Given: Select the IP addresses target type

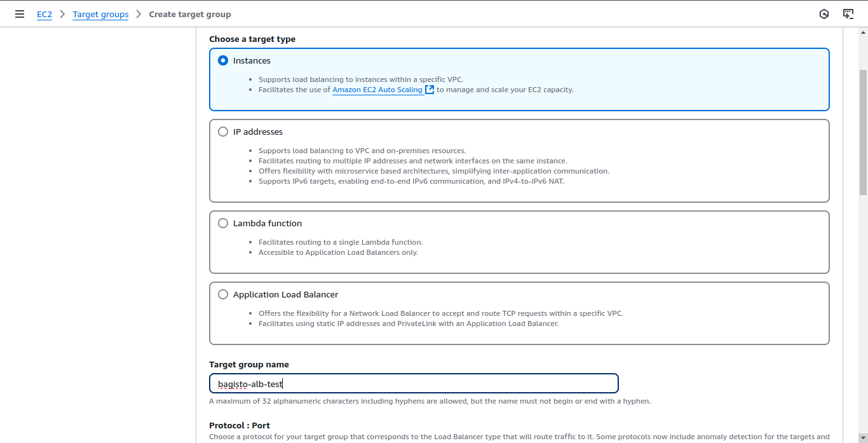Looking at the screenshot, I should (x=223, y=132).
